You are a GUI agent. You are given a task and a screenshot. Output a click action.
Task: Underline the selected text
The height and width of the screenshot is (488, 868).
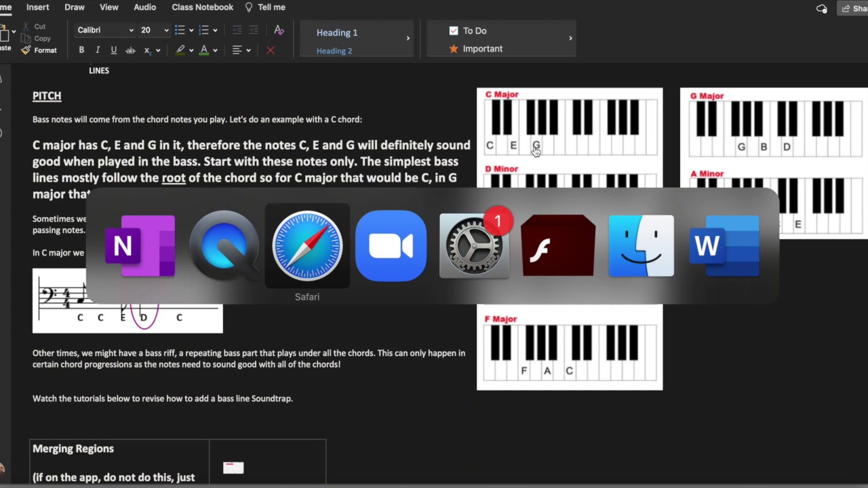tap(113, 50)
